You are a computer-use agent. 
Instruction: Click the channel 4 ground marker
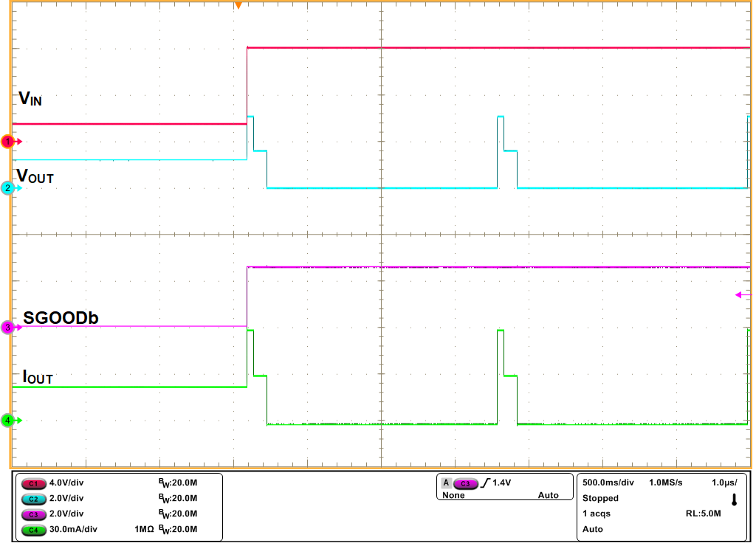(x=6, y=421)
